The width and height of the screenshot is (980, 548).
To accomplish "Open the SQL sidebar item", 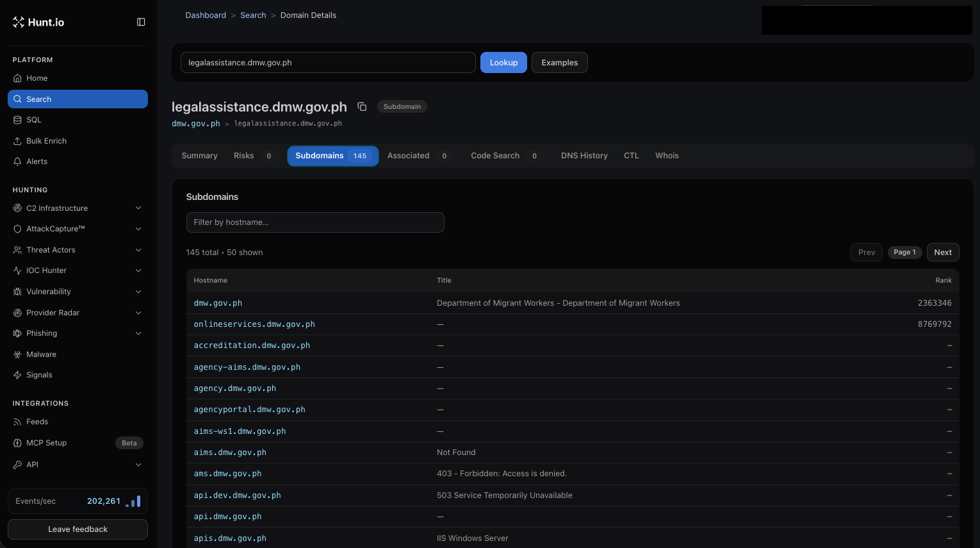I will [x=78, y=120].
